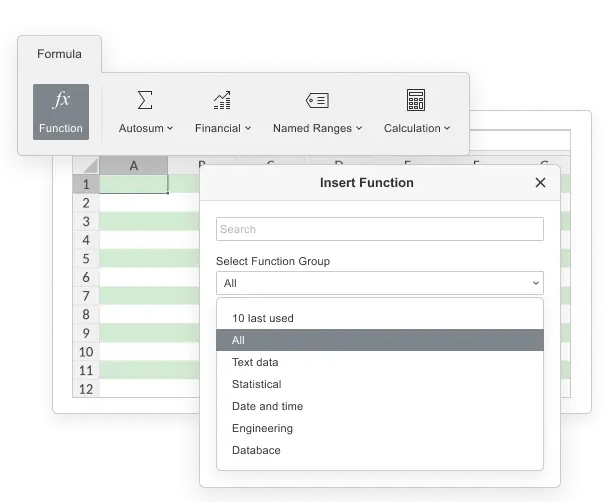Click the Calculation calculator icon

coord(416,100)
